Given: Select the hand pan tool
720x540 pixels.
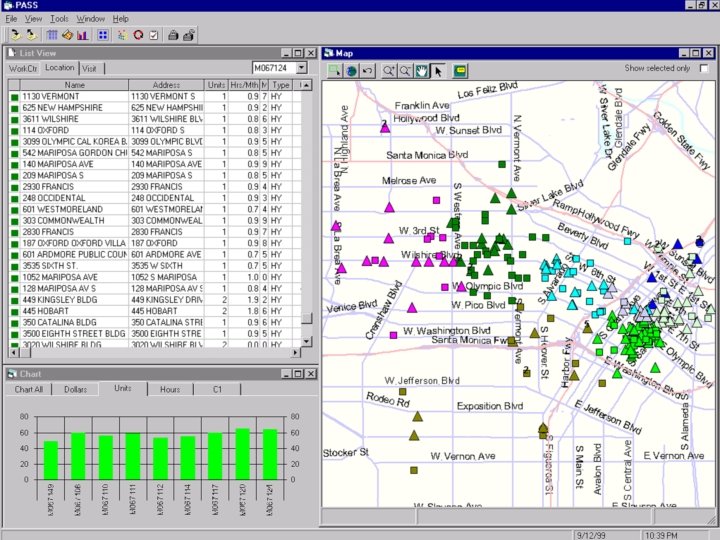Looking at the screenshot, I should click(x=422, y=71).
